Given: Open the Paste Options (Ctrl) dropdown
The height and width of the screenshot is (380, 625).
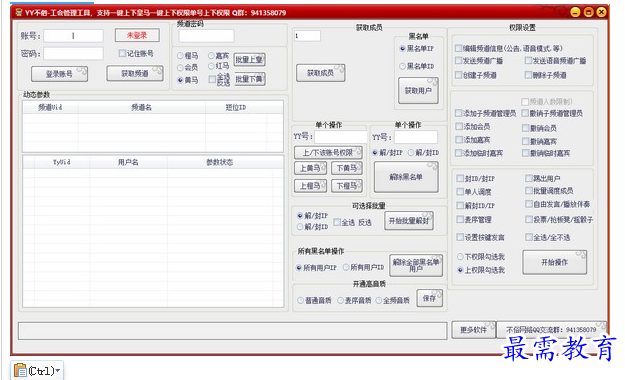Looking at the screenshot, I should (x=58, y=371).
